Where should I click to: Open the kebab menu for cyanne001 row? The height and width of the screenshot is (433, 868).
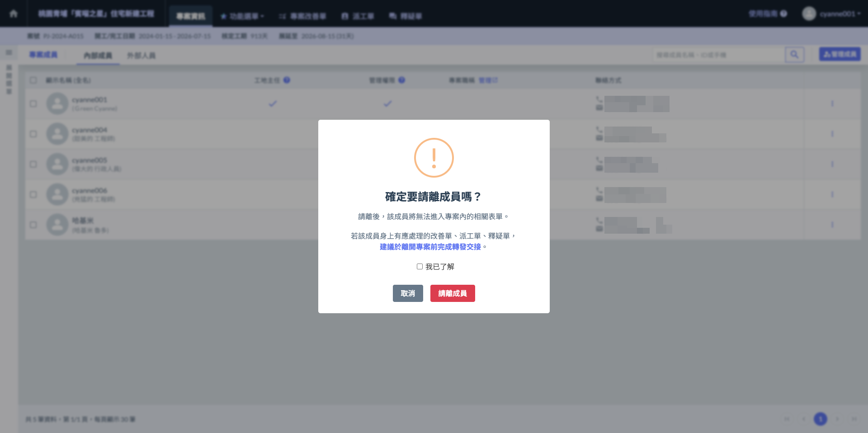[x=832, y=104]
